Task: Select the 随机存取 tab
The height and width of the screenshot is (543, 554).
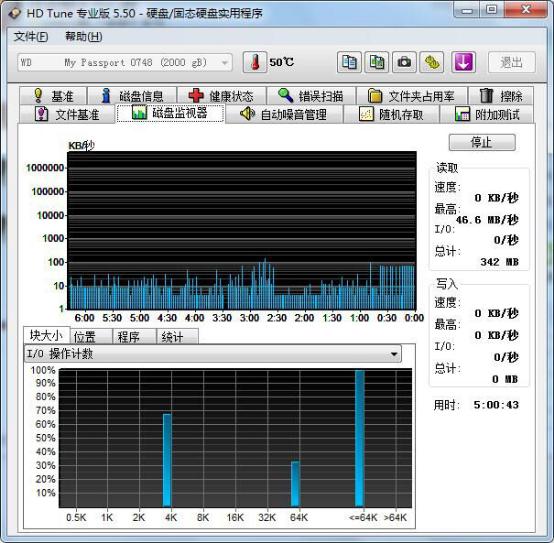Action: coord(391,114)
